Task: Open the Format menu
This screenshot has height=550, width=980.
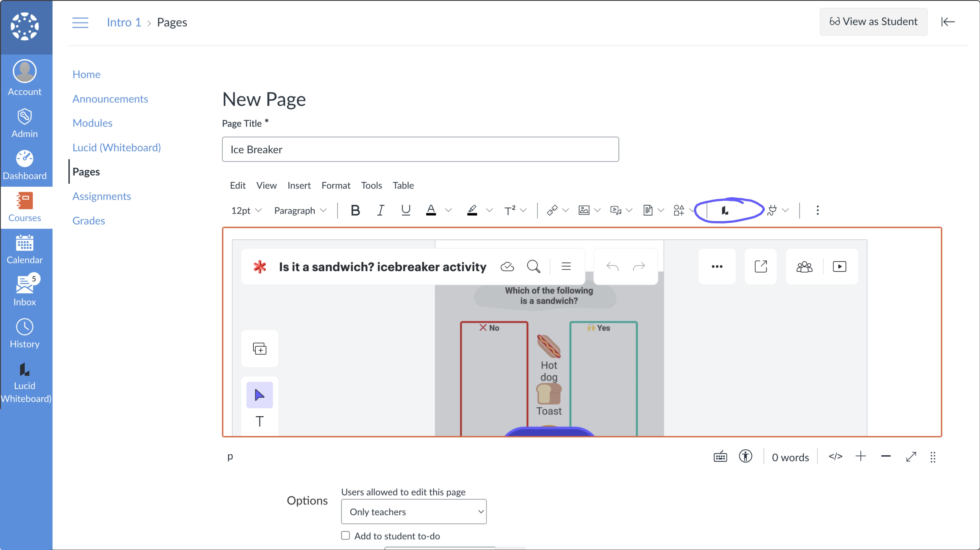Action: coord(336,185)
